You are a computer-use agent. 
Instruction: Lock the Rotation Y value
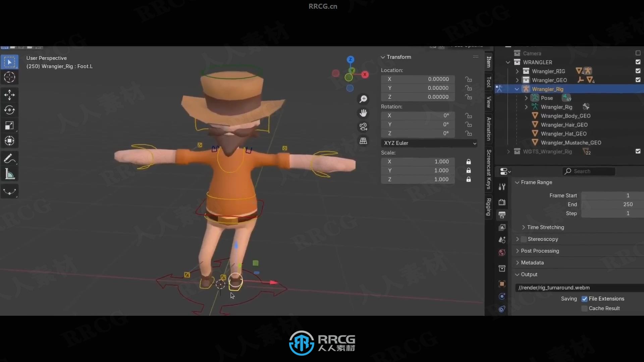point(469,124)
